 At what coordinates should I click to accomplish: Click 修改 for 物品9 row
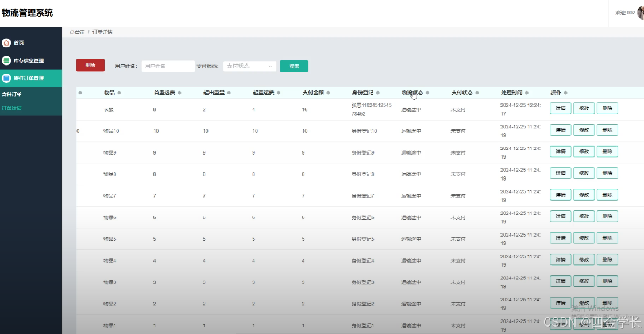coord(584,152)
